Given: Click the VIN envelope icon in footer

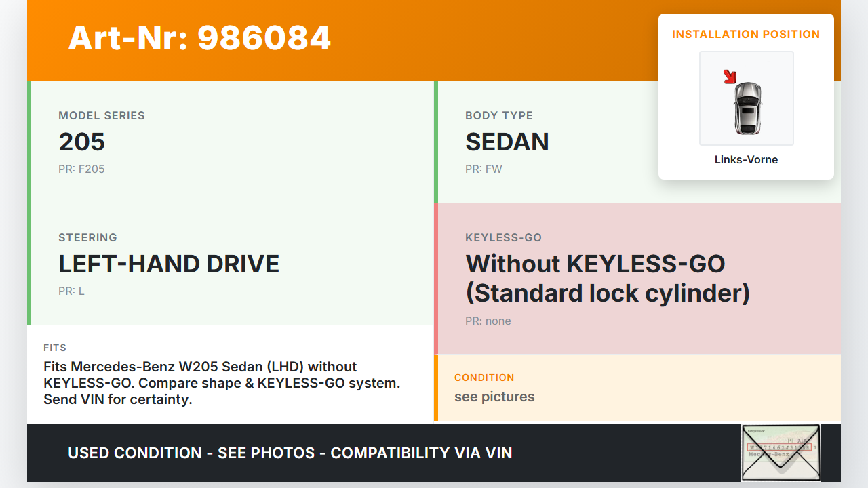Looking at the screenshot, I should (x=780, y=452).
